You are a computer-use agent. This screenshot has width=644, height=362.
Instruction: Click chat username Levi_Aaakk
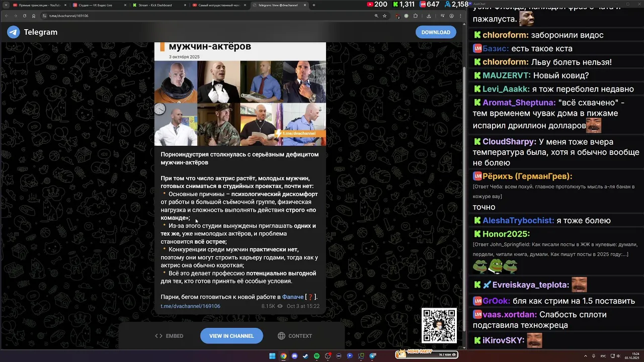(506, 89)
